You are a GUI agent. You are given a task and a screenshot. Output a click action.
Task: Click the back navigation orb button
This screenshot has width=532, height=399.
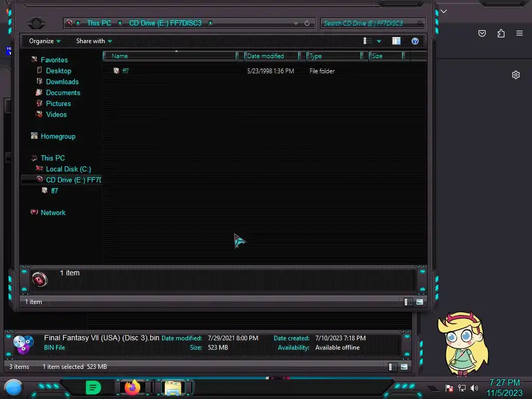36,23
